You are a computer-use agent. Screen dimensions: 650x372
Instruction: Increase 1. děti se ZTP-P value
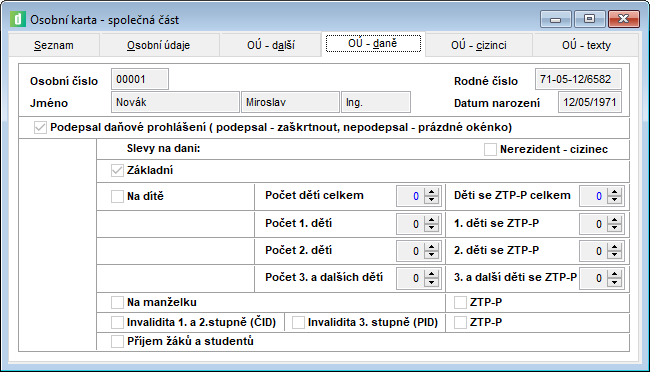(614, 220)
